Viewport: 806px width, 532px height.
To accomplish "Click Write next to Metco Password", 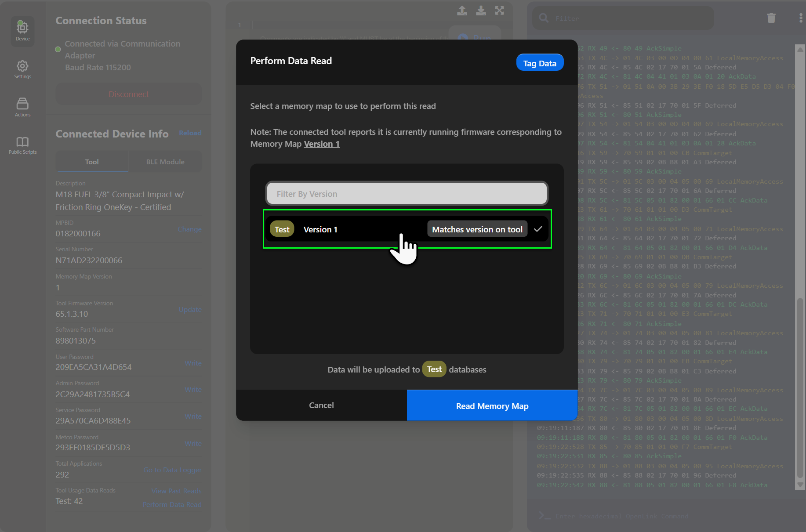I will point(193,444).
